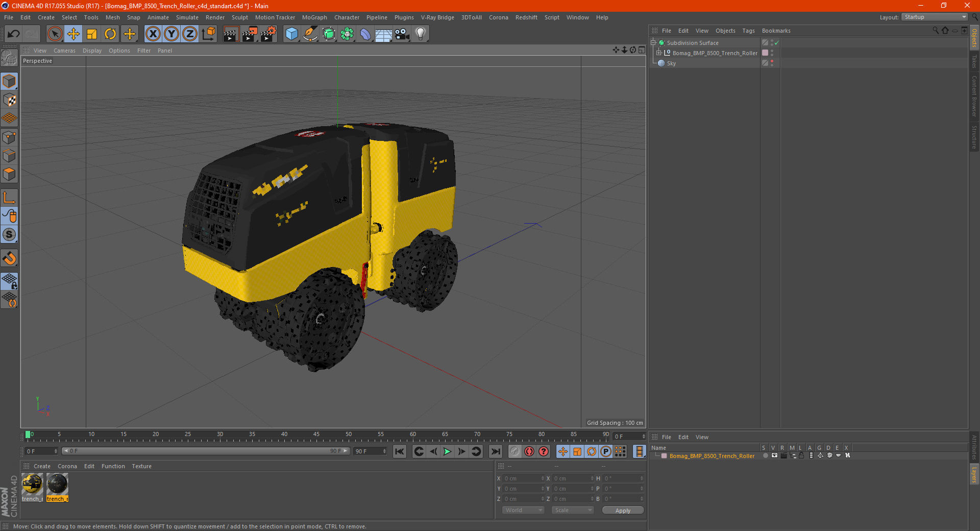Click the coordinate system icon
Image resolution: width=980 pixels, height=531 pixels.
coord(208,34)
